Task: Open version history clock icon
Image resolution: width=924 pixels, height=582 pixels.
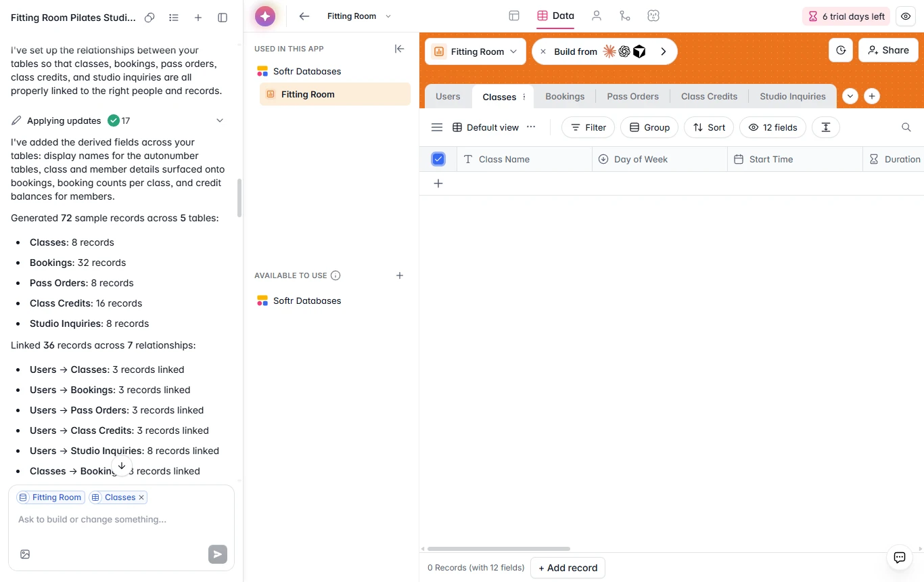Action: point(841,50)
